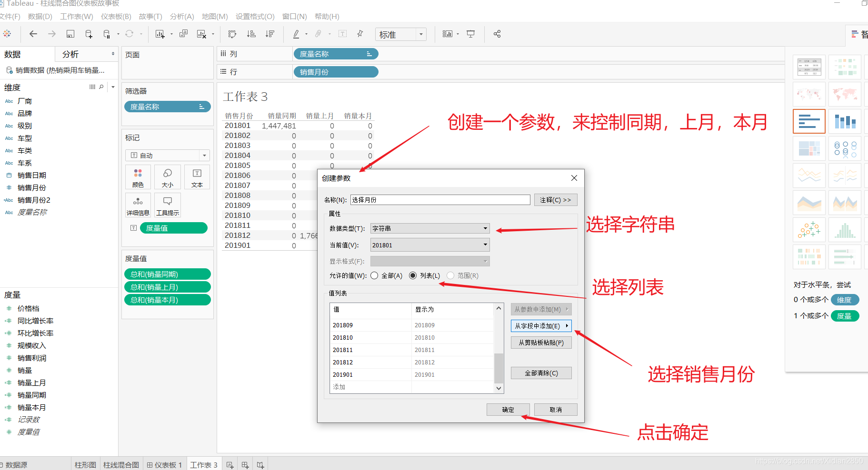Open the Text mark card
868x470 pixels.
(x=197, y=177)
